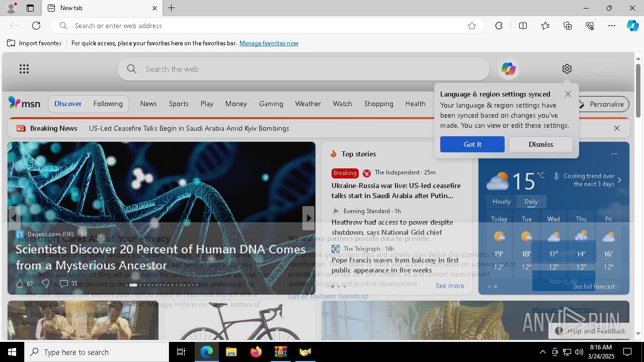This screenshot has width=644, height=362.
Task: Open the Extensions puzzle icon
Action: 499,26
